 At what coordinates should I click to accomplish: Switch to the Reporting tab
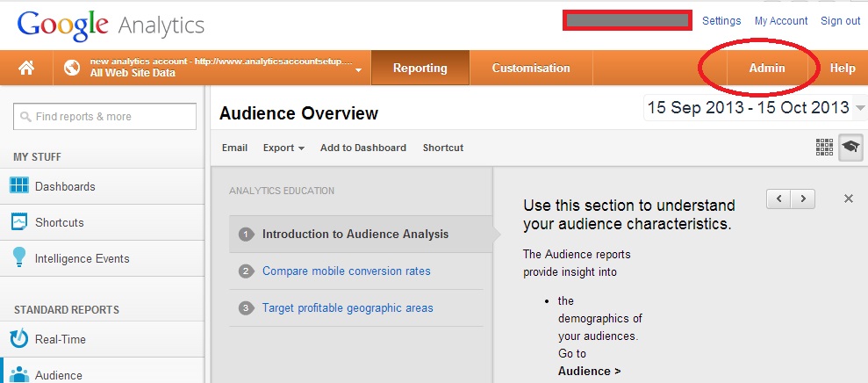[420, 68]
